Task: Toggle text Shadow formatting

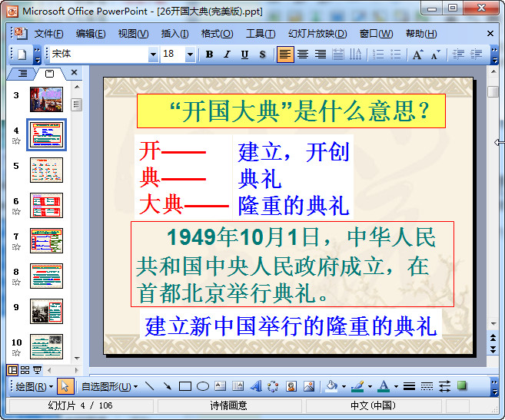Action: [x=262, y=54]
